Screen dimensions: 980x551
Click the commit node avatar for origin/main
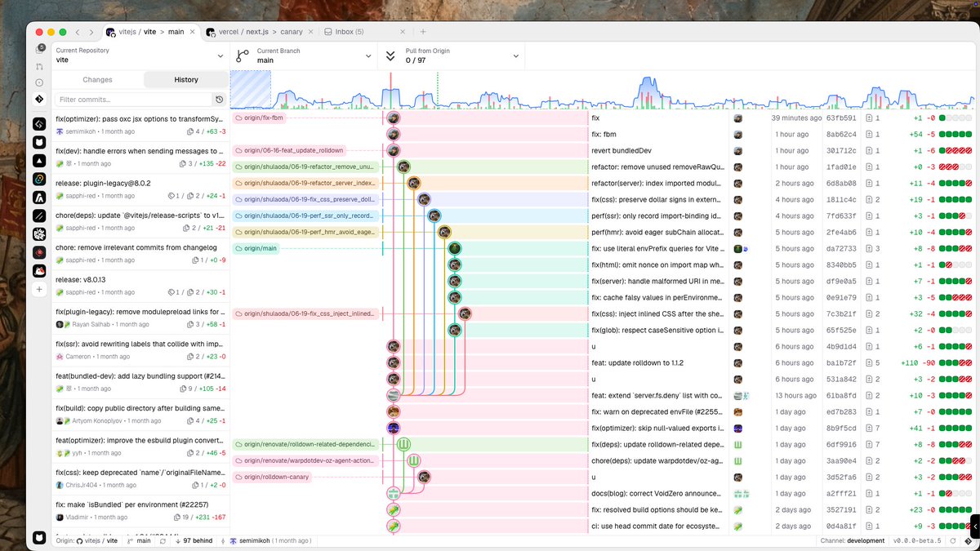455,248
